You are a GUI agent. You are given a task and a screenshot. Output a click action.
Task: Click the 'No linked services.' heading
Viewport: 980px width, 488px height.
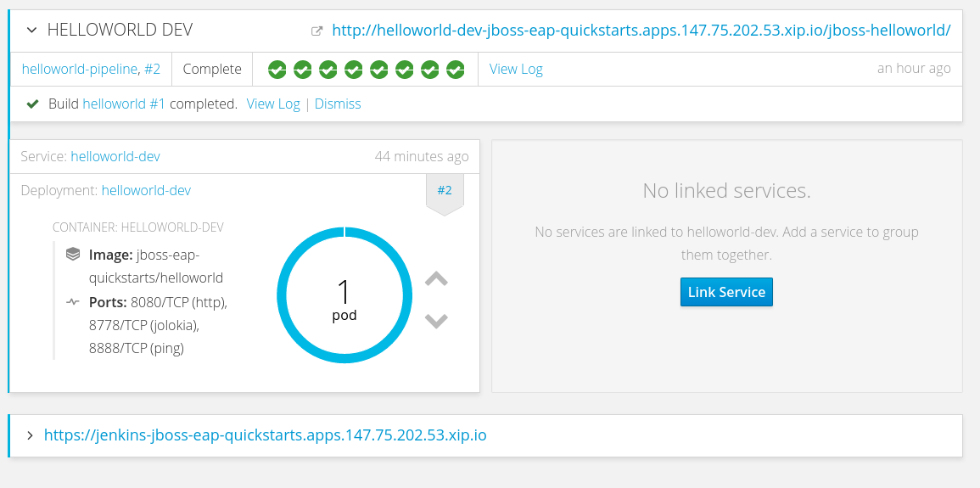[x=726, y=191]
